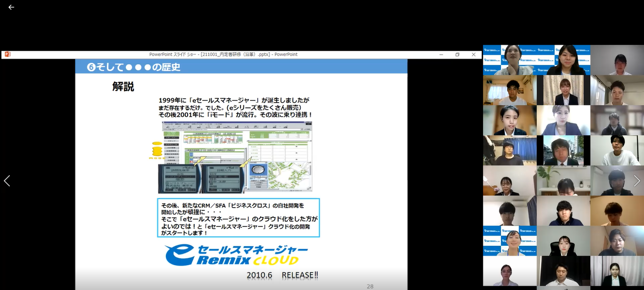Click the back arrow in the viewer
The image size is (644, 290).
[11, 7]
